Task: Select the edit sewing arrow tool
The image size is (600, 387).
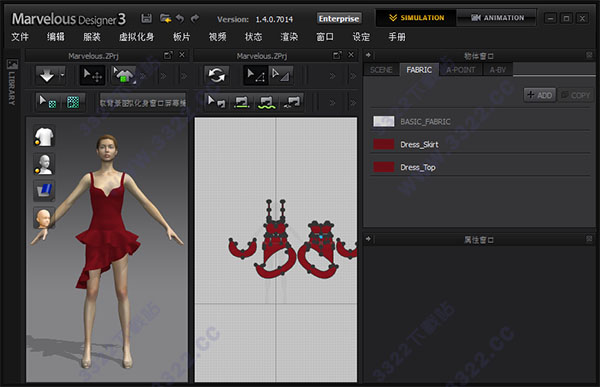Action: (217, 102)
